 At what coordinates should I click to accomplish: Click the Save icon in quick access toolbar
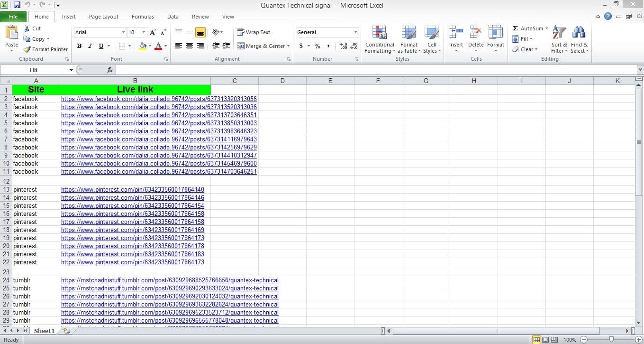[17, 5]
